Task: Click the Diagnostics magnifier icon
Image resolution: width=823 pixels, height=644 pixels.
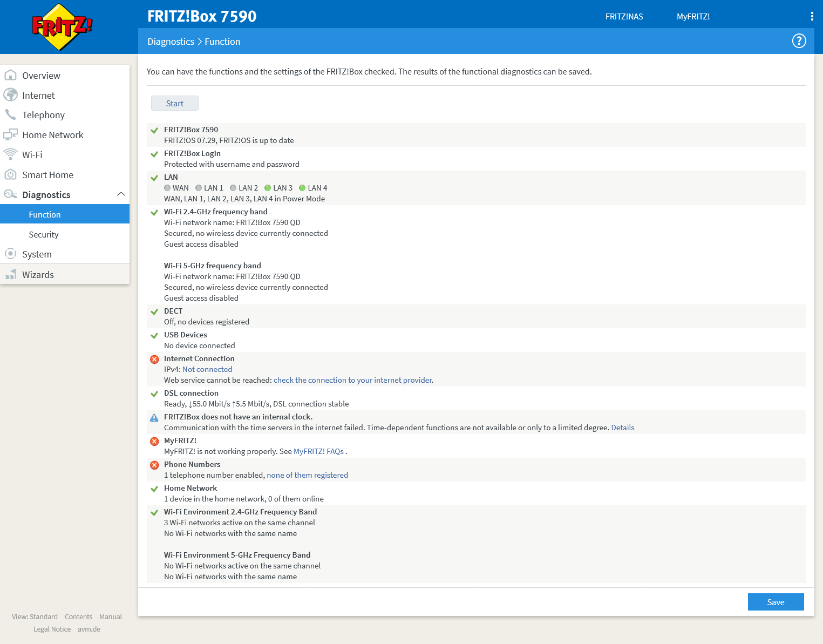Action: pos(10,194)
